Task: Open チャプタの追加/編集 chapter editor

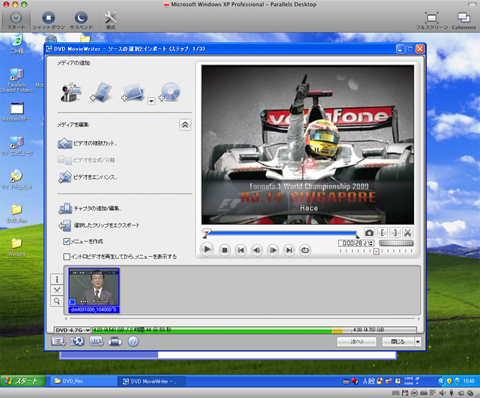Action: pyautogui.click(x=90, y=208)
